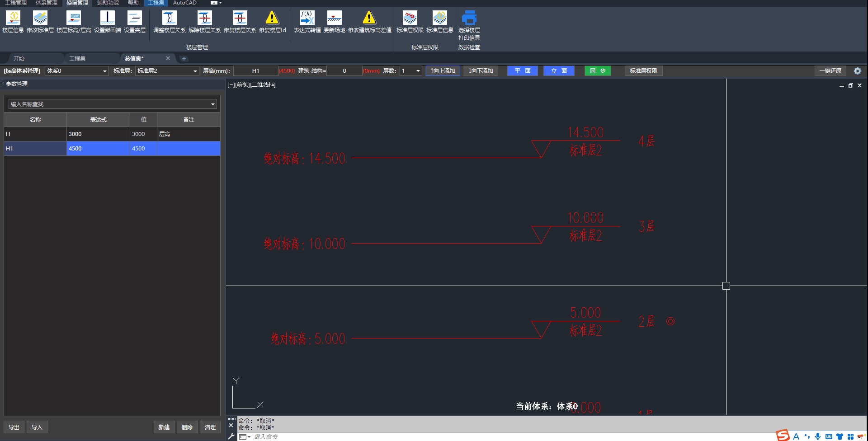Expand the 输入名称查找 search combo box
Viewport: 868px width, 441px height.
coord(212,104)
